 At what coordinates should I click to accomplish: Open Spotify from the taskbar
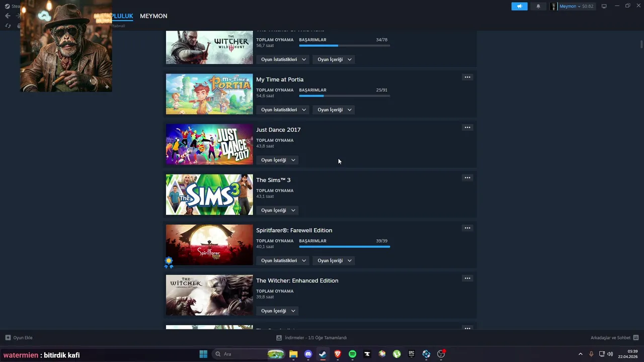point(352,354)
